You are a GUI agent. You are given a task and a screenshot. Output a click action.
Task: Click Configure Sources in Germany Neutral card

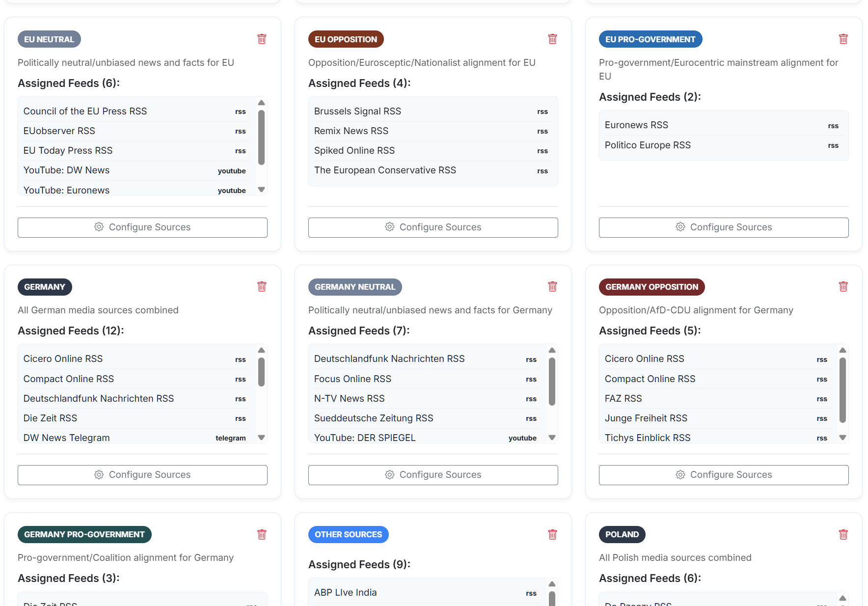[x=433, y=475]
